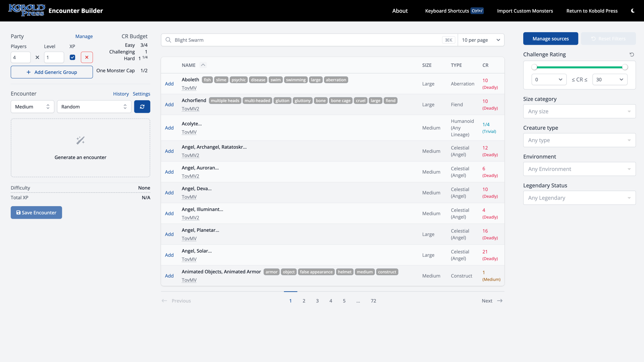The image size is (644, 362).
Task: Toggle dark mode moon icon
Action: (x=633, y=11)
